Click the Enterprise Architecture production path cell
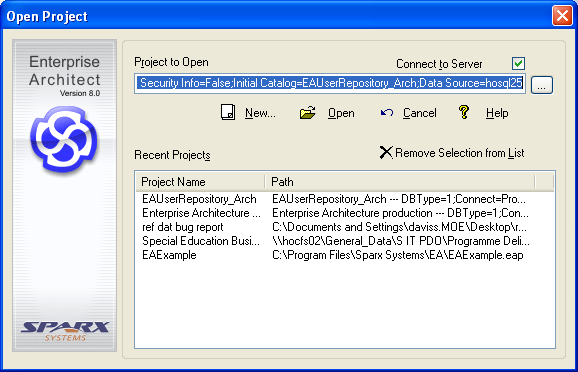The width and height of the screenshot is (578, 372). click(400, 213)
